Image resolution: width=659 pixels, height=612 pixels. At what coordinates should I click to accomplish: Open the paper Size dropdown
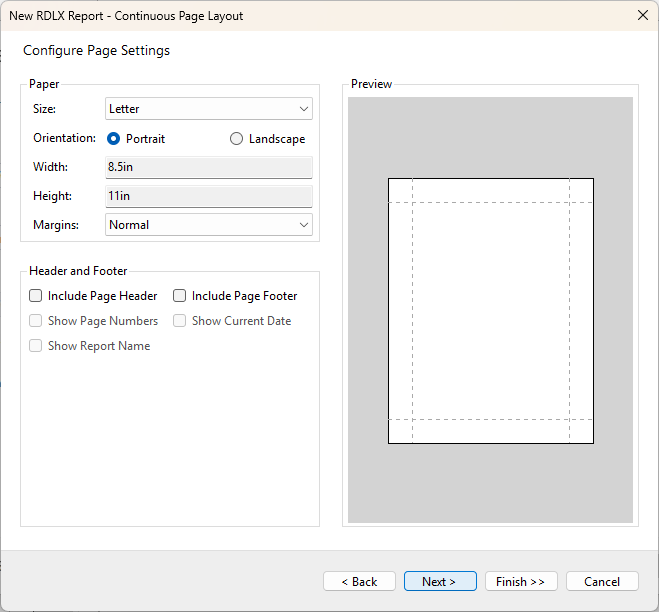point(208,109)
